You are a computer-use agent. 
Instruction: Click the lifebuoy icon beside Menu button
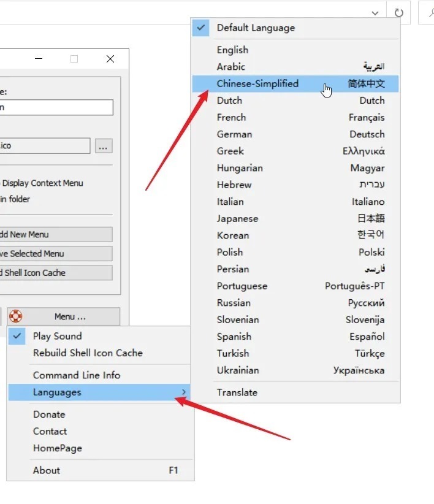click(15, 316)
